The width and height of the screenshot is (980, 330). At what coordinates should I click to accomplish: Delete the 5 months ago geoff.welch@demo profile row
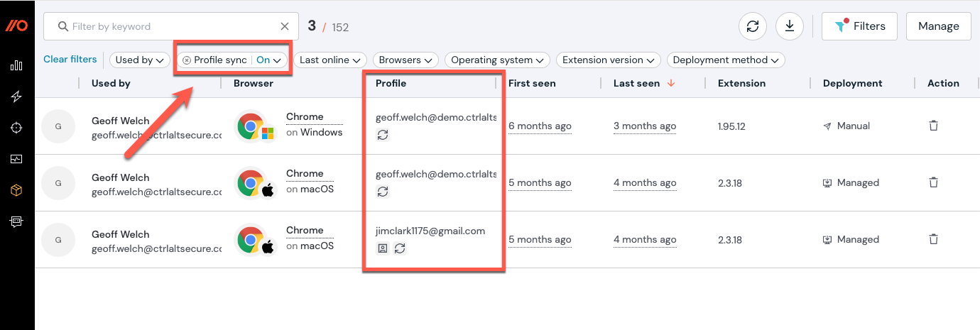[934, 182]
